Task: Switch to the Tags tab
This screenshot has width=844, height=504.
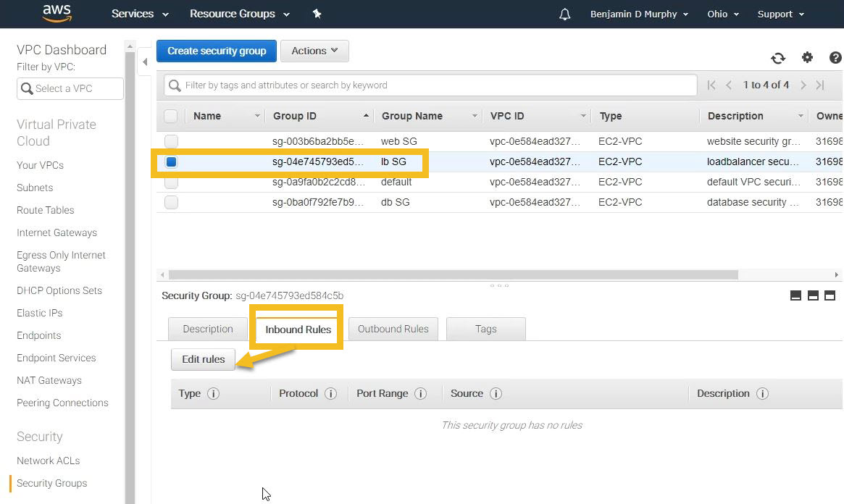Action: pos(485,329)
